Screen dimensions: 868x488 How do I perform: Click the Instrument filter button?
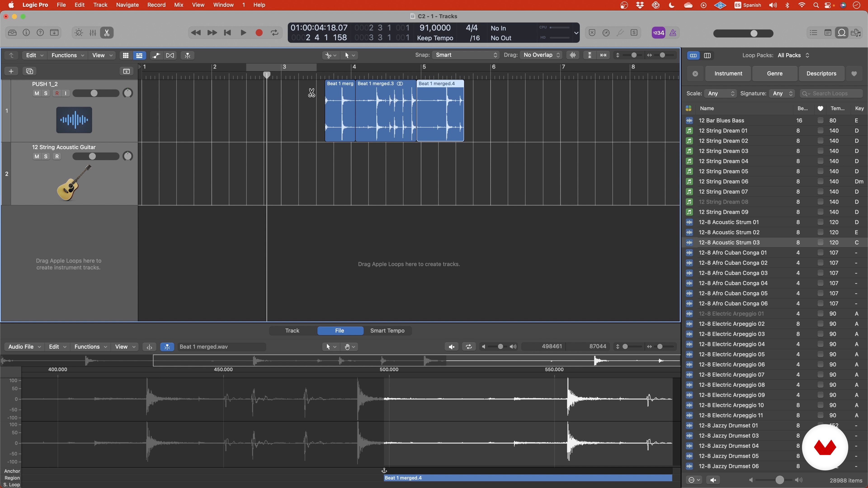point(728,73)
